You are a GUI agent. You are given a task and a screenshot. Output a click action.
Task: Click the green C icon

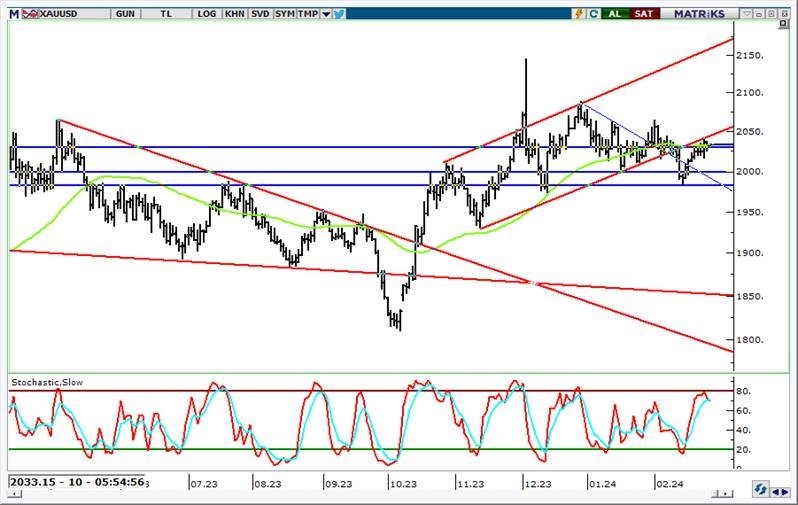pyautogui.click(x=593, y=13)
